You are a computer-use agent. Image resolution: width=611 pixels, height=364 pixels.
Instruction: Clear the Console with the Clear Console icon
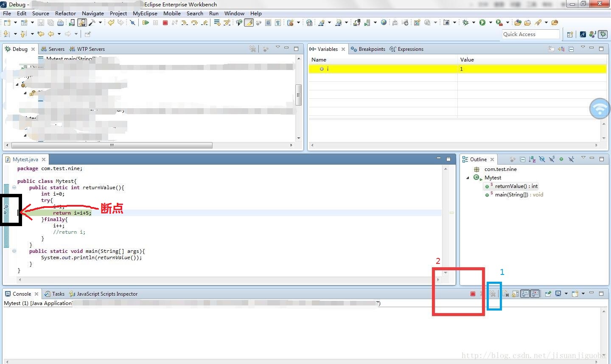[x=506, y=294]
